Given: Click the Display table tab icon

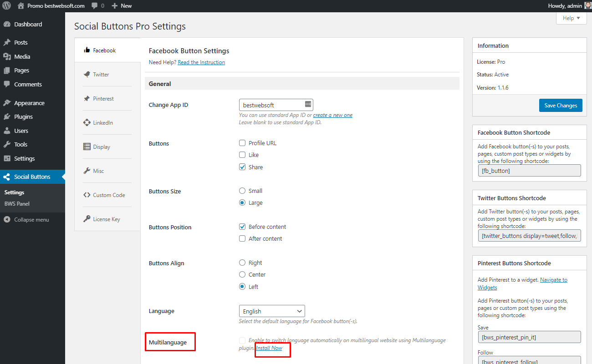Looking at the screenshot, I should click(x=87, y=147).
